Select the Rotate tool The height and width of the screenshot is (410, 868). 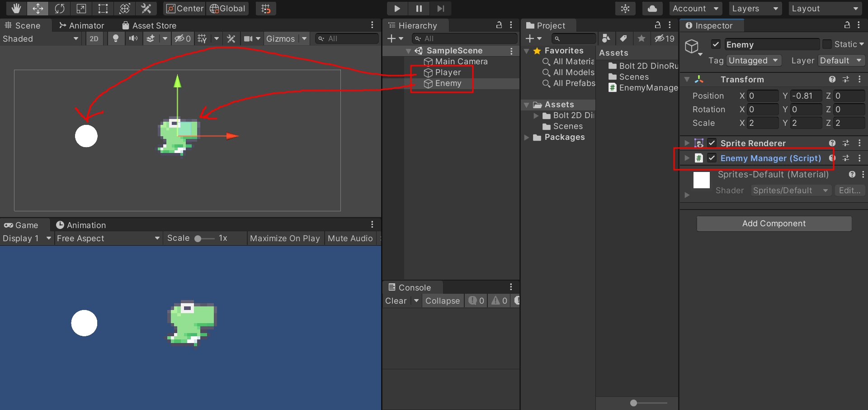(60, 8)
